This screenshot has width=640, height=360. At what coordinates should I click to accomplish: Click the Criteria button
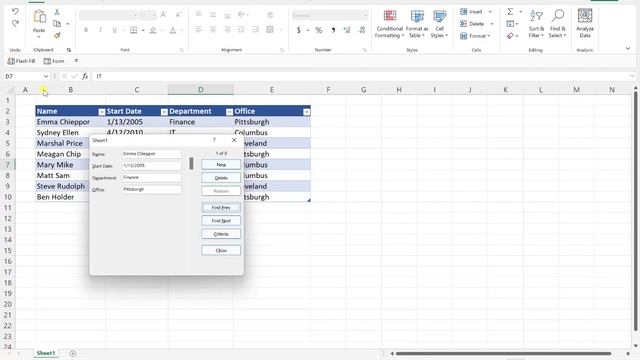(221, 234)
